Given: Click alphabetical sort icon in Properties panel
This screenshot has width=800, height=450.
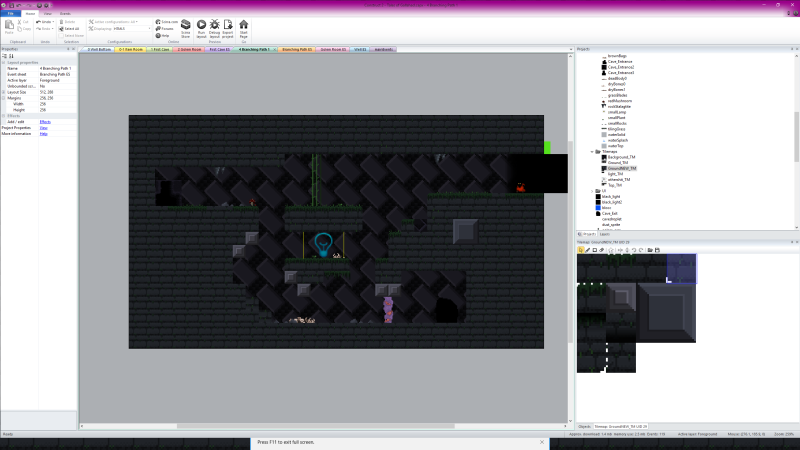Looking at the screenshot, I should pos(11,56).
